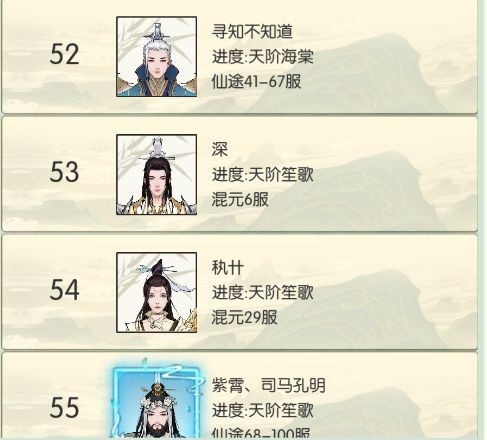Image resolution: width=487 pixels, height=440 pixels.
Task: Click server label 仙途68-100服
Action: tap(261, 433)
